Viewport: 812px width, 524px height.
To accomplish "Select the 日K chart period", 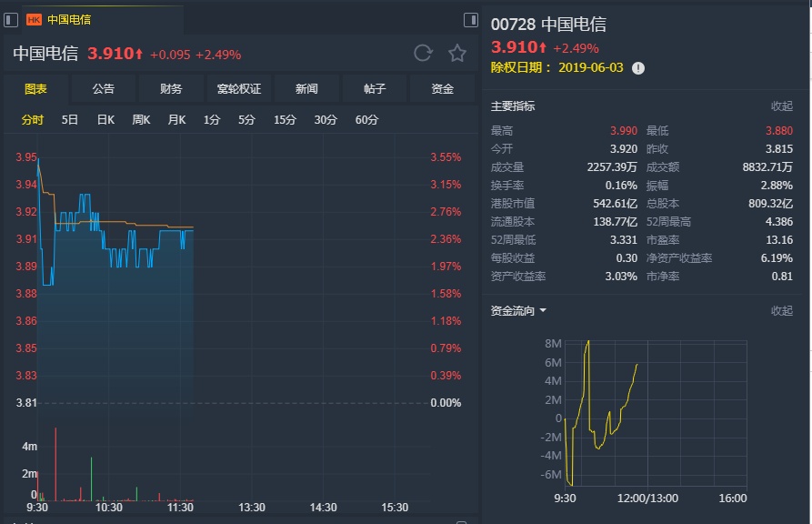I will coord(105,120).
